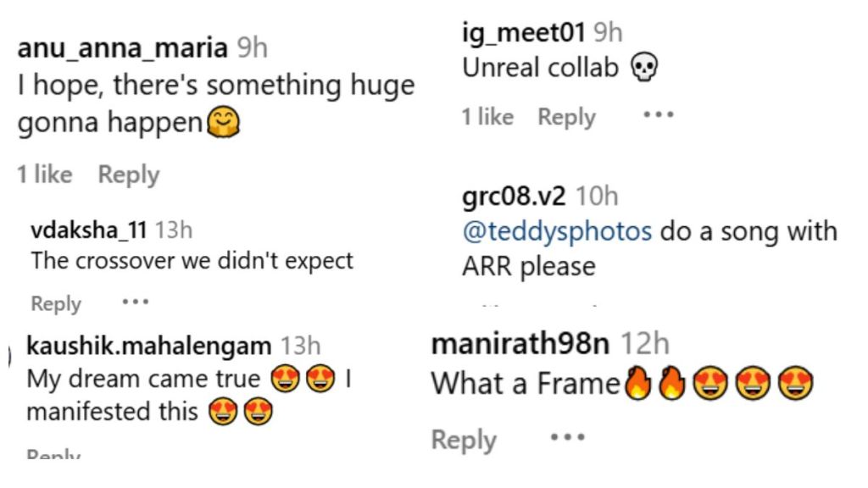The height and width of the screenshot is (488, 868).
Task: Reply to anu_anna_maria's comment
Action: coord(129,175)
